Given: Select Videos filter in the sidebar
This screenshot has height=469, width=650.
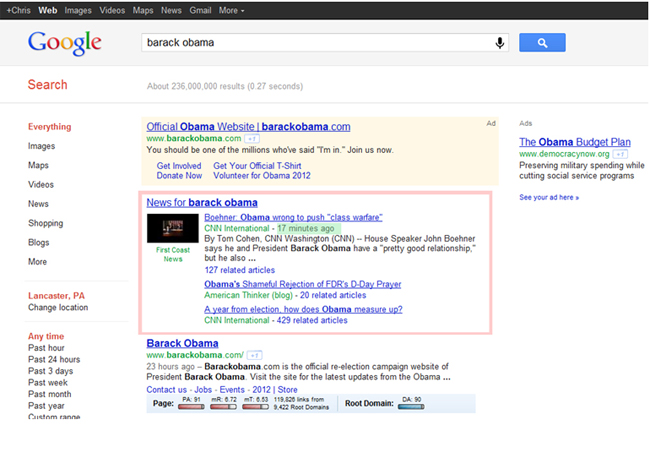Looking at the screenshot, I should [x=41, y=185].
